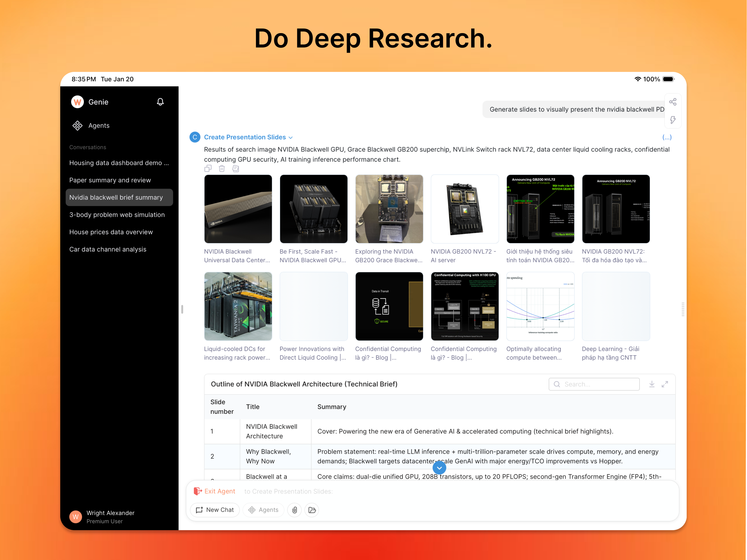Click the trash delete icon under results text
The height and width of the screenshot is (560, 747).
222,168
